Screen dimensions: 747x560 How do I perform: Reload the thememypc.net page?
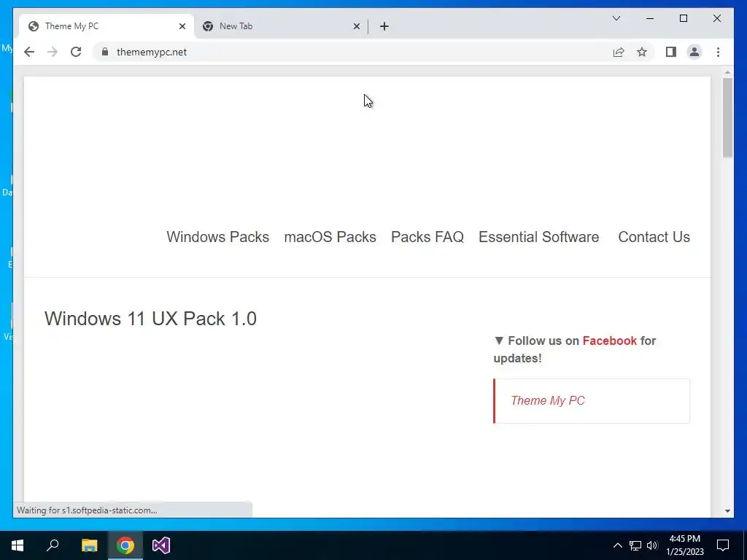(x=76, y=52)
